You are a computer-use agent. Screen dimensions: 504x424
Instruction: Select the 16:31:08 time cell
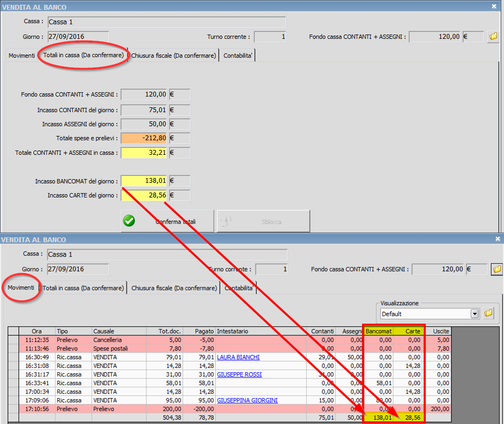pyautogui.click(x=37, y=366)
